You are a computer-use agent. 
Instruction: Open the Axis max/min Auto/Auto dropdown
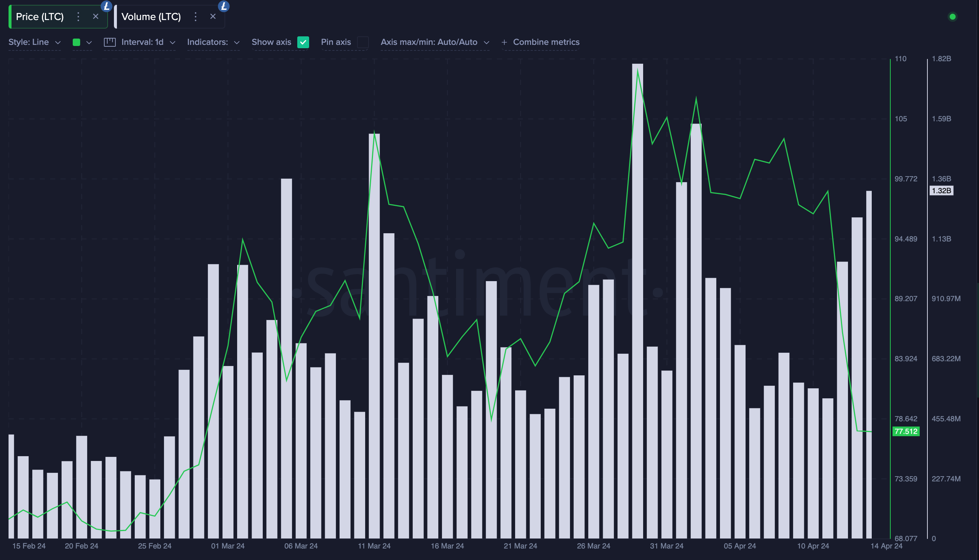click(435, 42)
